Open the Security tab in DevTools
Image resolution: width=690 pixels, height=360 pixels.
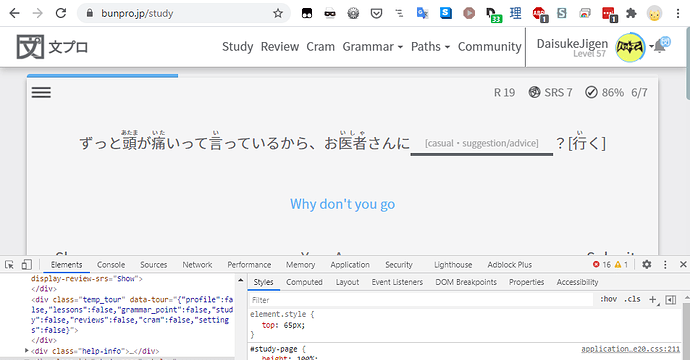coord(399,264)
